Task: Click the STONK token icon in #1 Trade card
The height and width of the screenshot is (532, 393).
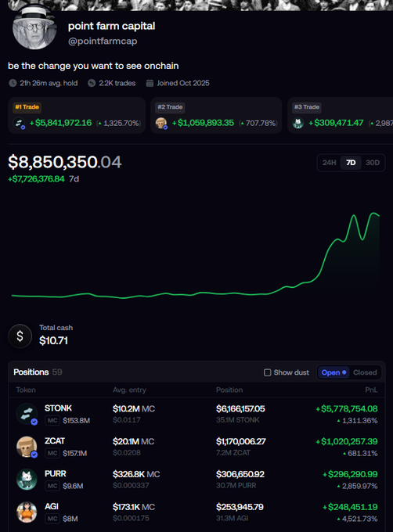Action: click(x=19, y=123)
